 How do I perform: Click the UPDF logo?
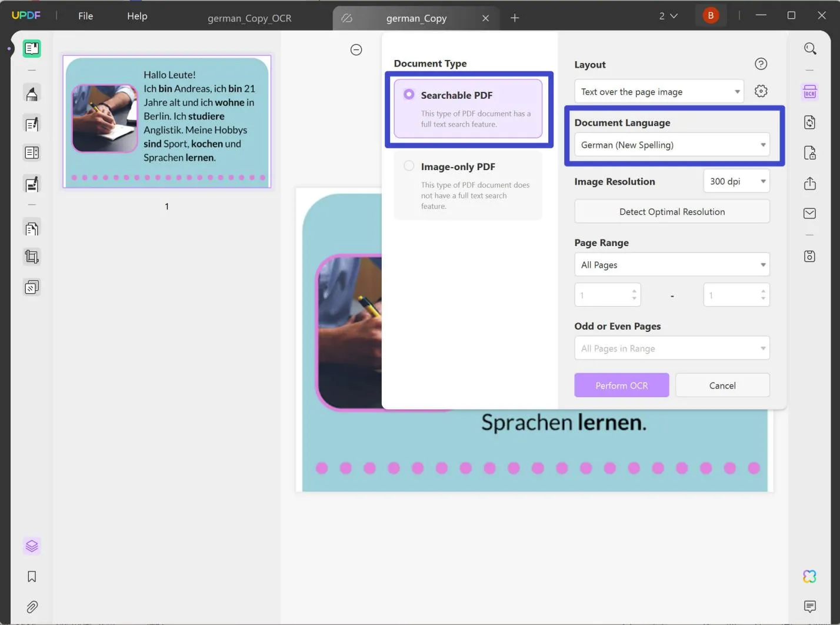26,15
